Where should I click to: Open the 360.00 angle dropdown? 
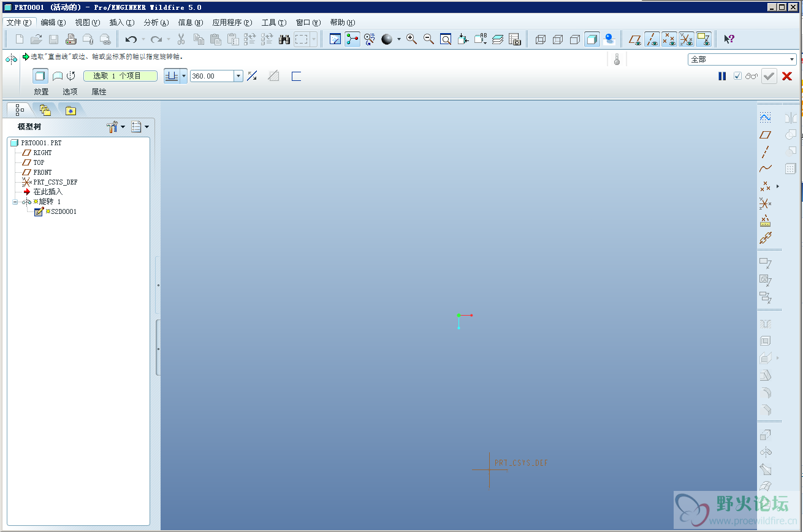click(x=238, y=76)
